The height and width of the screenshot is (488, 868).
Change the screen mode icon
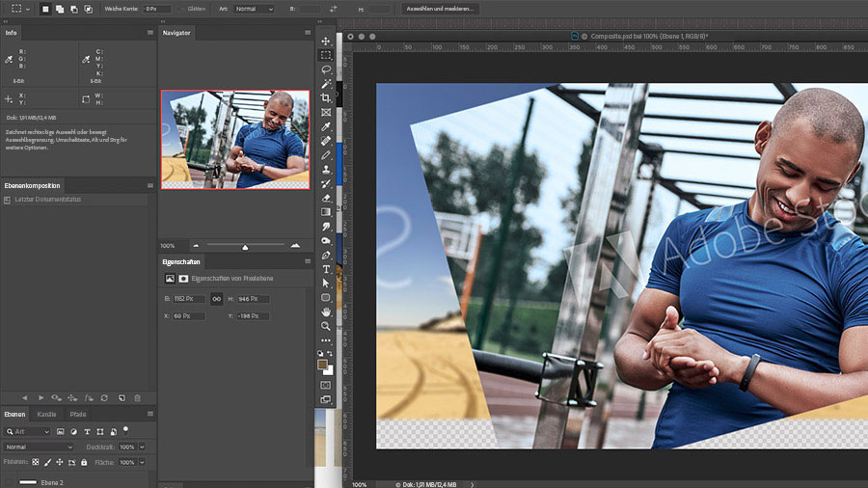tap(326, 399)
